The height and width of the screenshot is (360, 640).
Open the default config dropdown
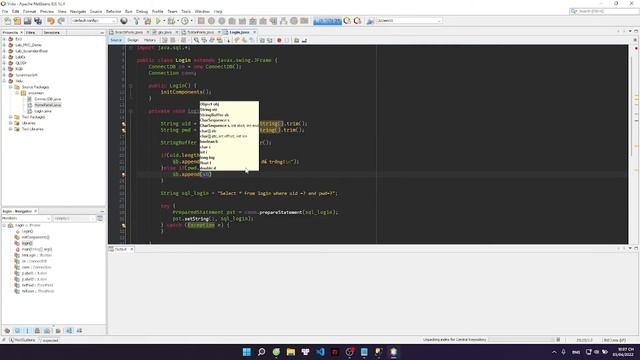click(x=93, y=21)
